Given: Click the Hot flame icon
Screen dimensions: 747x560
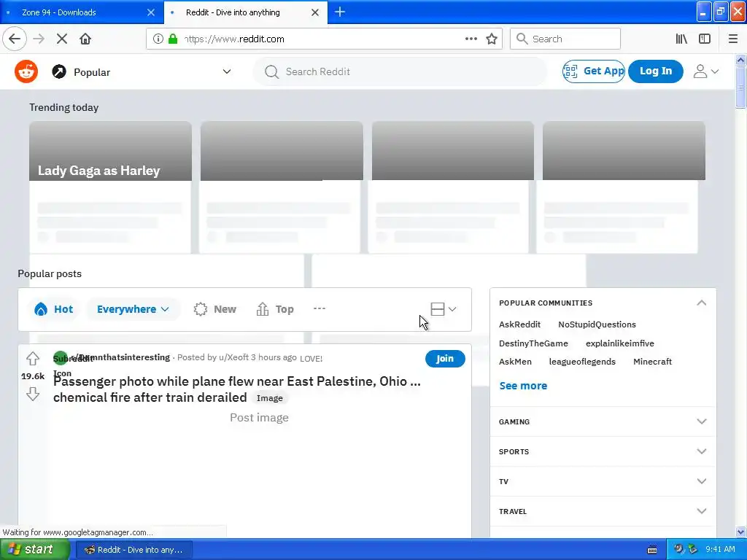Looking at the screenshot, I should pyautogui.click(x=41, y=309).
